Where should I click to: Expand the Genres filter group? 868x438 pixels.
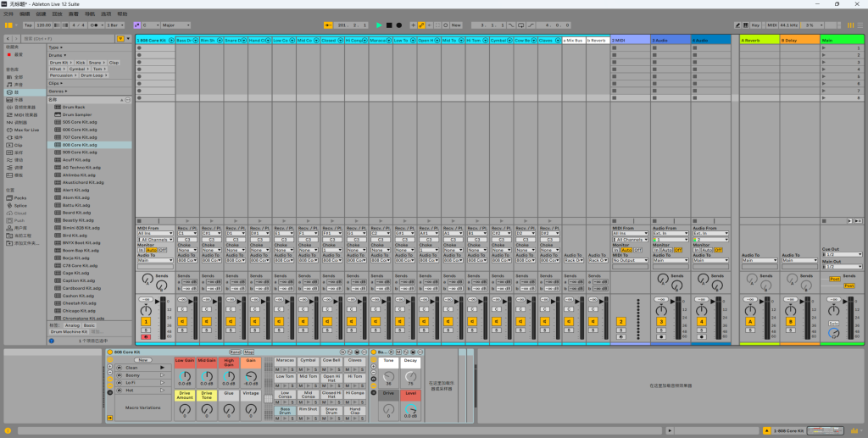(x=57, y=91)
